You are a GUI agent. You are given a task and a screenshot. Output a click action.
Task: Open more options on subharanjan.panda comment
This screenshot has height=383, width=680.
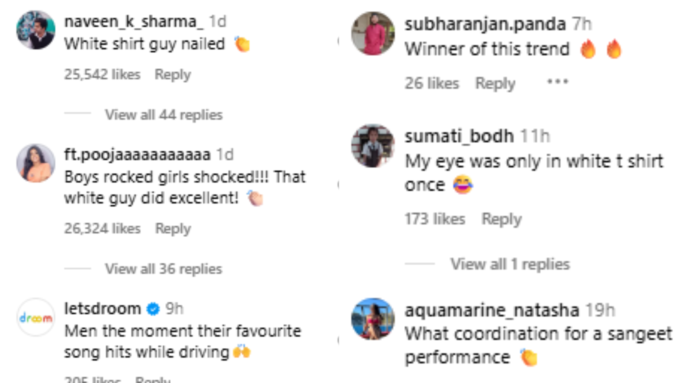[557, 82]
